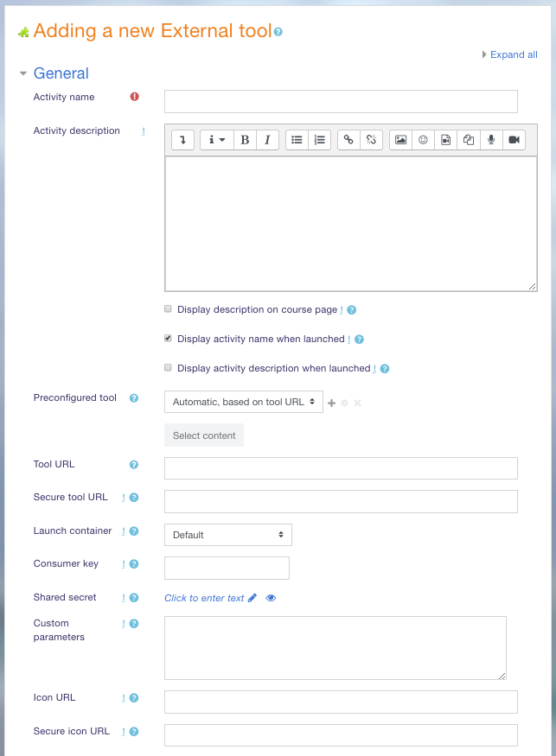Open the Preconfigured tool dropdown
This screenshot has width=556, height=756.
[x=244, y=402]
